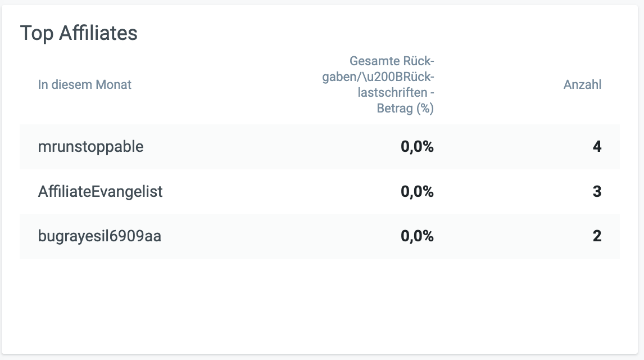The width and height of the screenshot is (644, 360).
Task: Click the count 4 in mrunstoppable row
Action: pos(597,147)
